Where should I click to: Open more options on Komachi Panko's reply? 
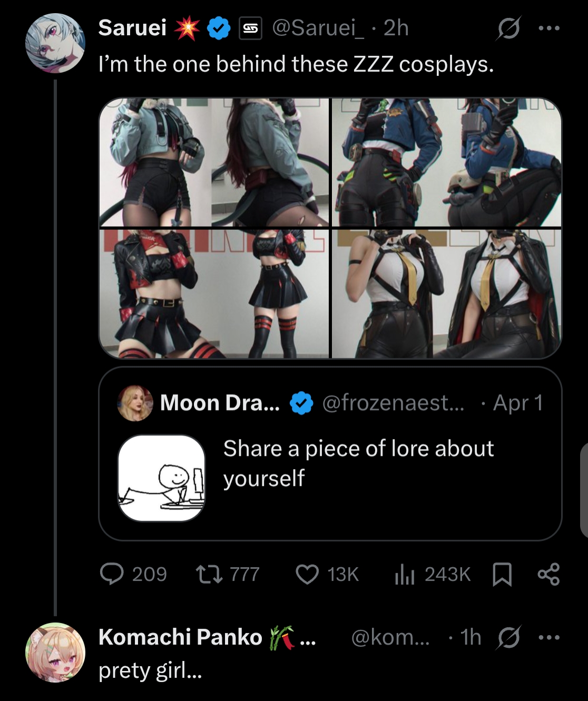[548, 637]
